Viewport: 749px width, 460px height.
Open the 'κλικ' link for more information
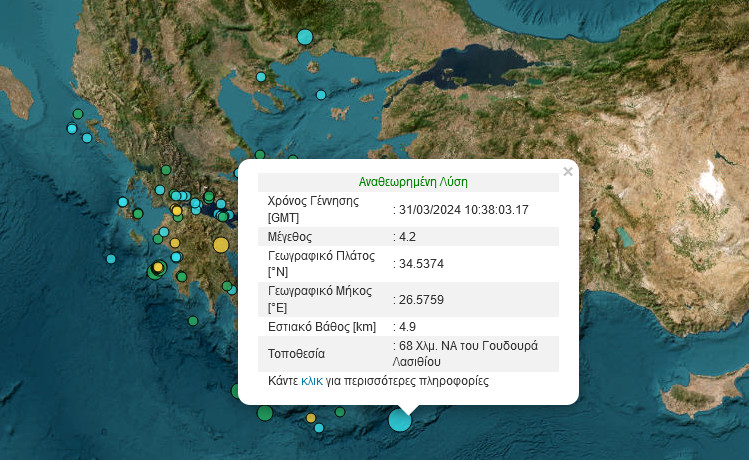(312, 381)
